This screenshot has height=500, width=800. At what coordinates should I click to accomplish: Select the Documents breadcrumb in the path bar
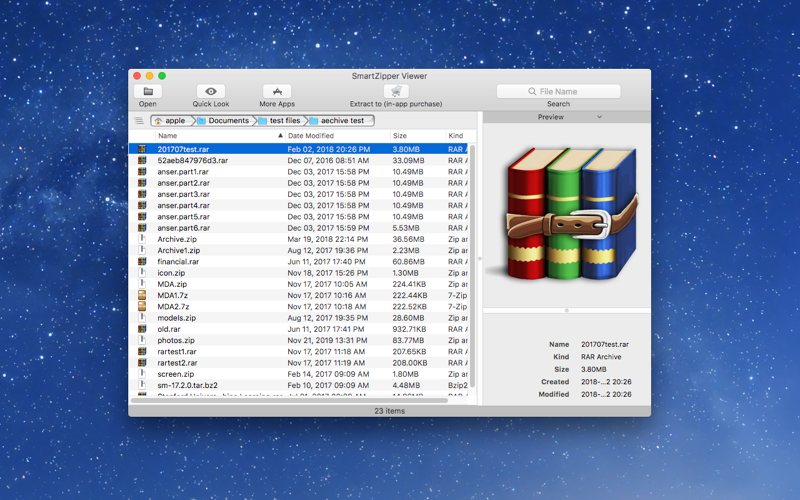click(x=223, y=121)
